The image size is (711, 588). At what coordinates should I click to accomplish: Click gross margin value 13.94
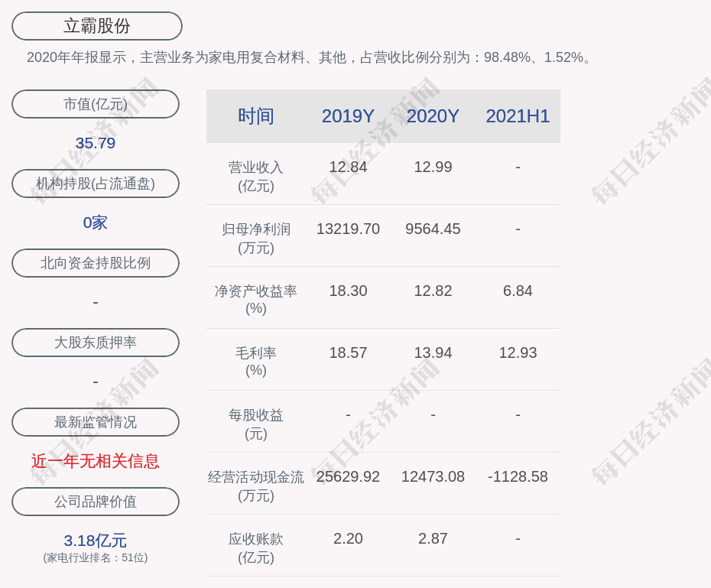click(x=433, y=352)
